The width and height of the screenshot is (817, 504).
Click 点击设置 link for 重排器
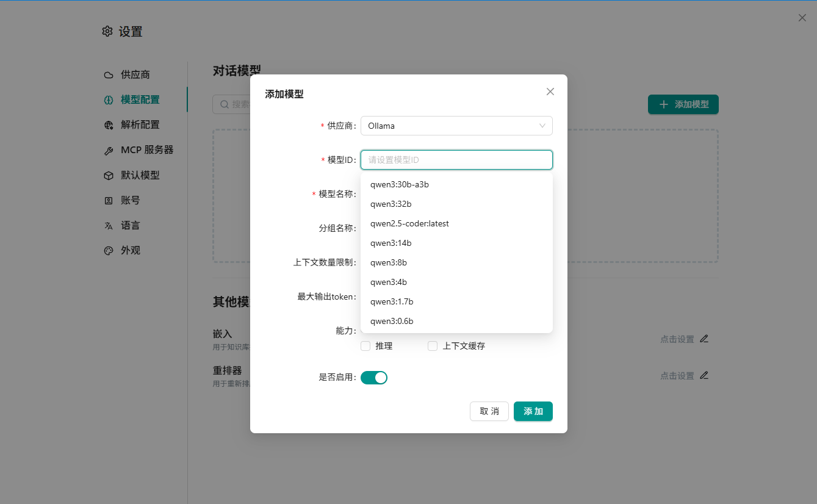coord(677,376)
